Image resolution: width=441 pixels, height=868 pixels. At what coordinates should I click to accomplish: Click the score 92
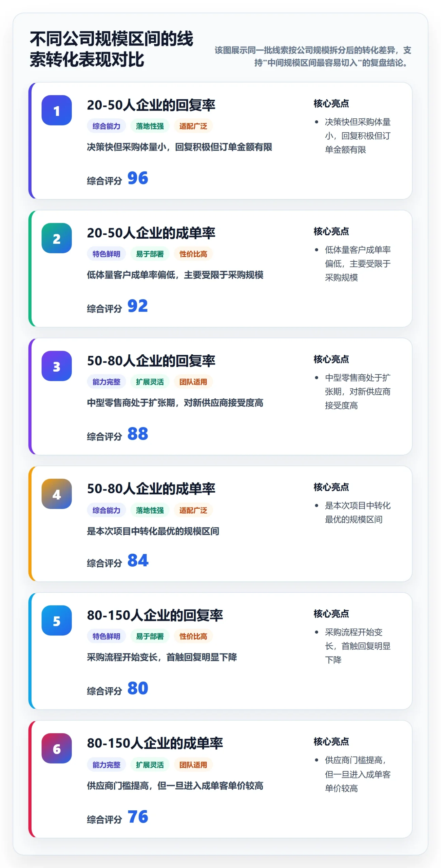(x=138, y=306)
